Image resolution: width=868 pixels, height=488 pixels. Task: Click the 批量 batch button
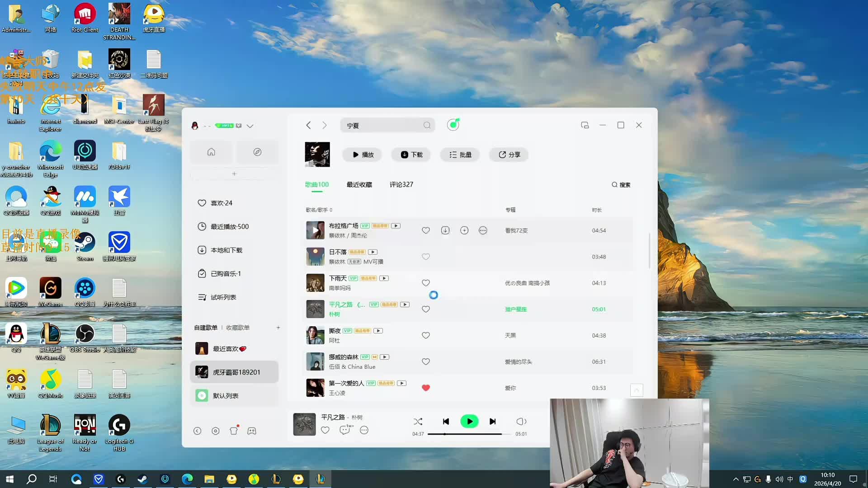click(460, 155)
